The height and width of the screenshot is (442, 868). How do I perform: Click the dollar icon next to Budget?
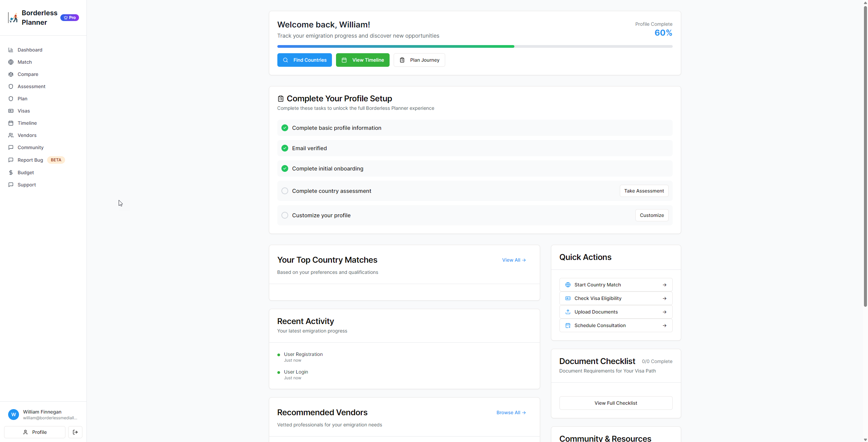11,173
